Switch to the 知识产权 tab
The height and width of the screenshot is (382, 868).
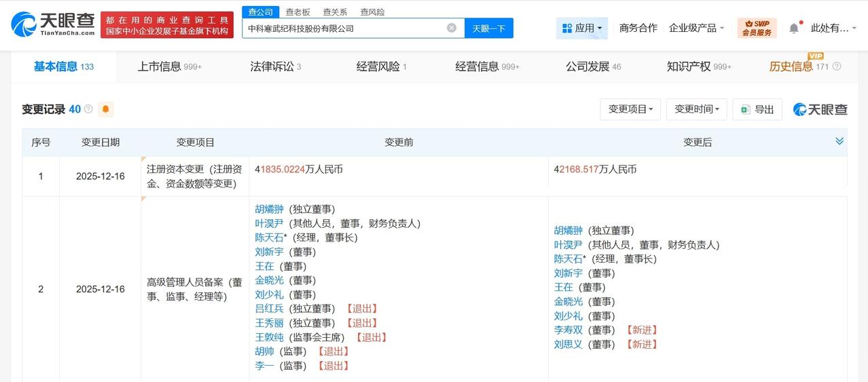pyautogui.click(x=700, y=66)
